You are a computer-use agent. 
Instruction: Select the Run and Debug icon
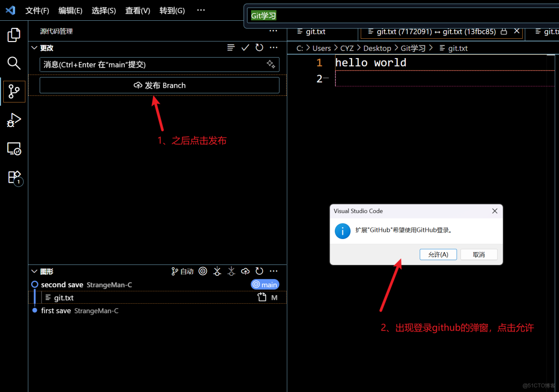coord(14,120)
